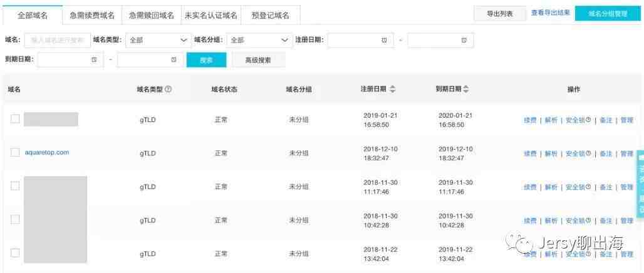Open 域名分组管理 button

pyautogui.click(x=608, y=14)
